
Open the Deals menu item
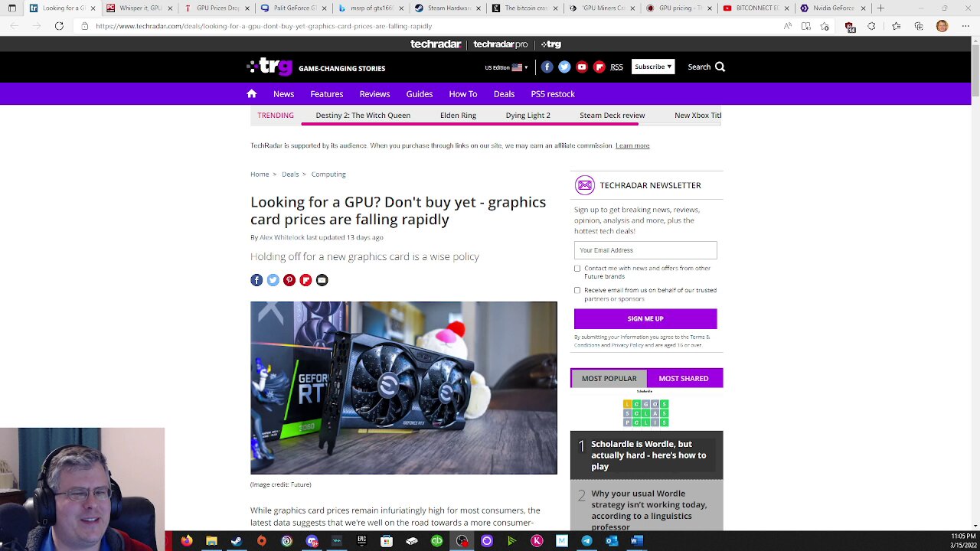click(x=504, y=93)
